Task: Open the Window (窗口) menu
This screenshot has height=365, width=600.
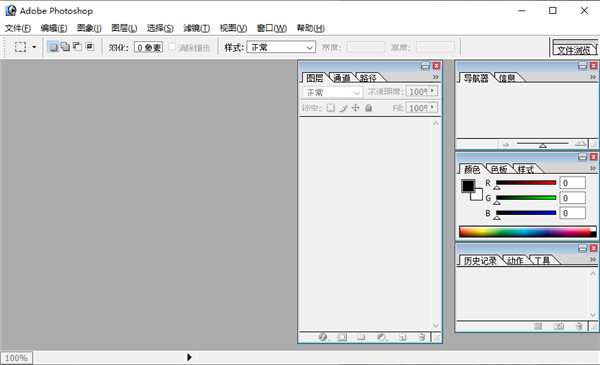Action: point(271,28)
